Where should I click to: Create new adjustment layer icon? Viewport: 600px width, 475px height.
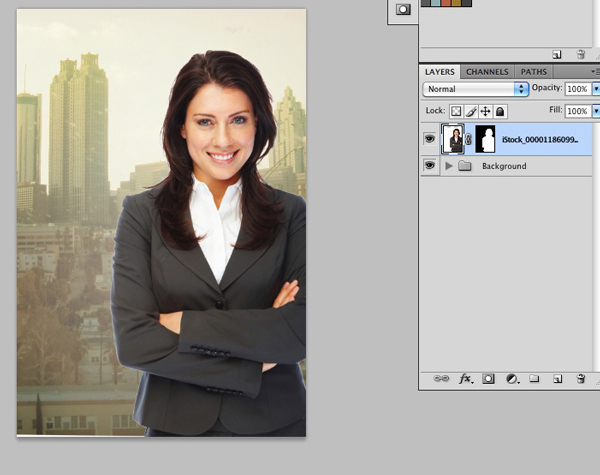coord(512,379)
